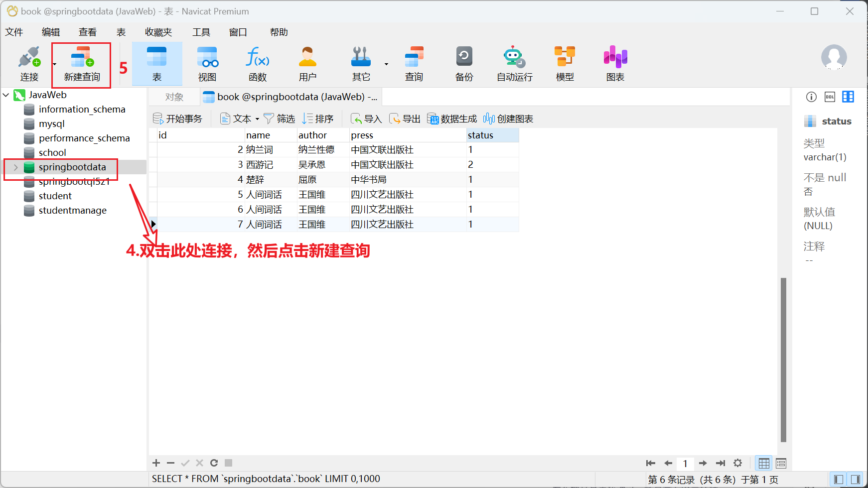The image size is (868, 488).
Task: Click the Sort (排序) button
Action: point(318,119)
